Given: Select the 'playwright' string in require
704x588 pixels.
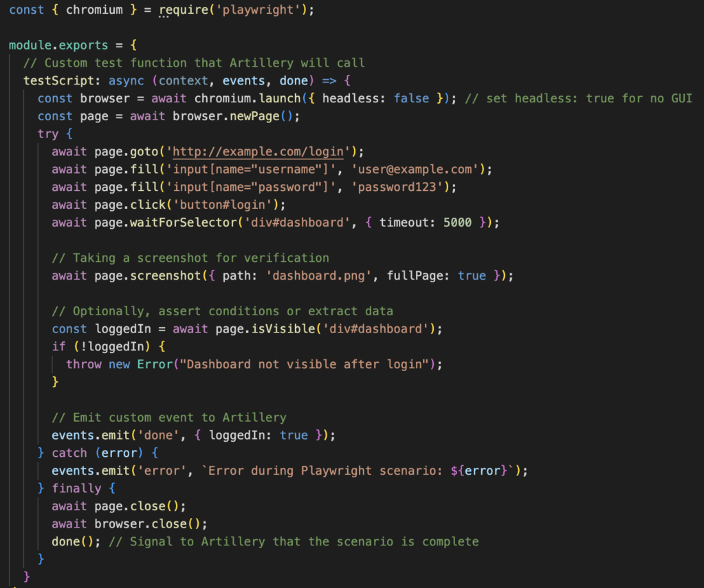Looking at the screenshot, I should pyautogui.click(x=258, y=10).
